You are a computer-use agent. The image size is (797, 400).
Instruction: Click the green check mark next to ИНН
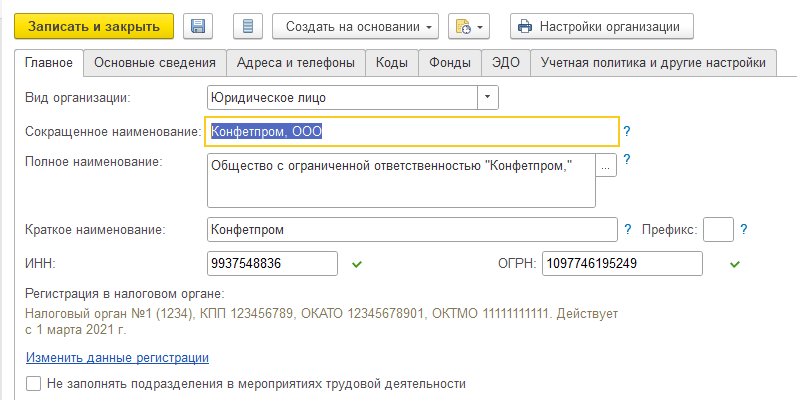pos(357,264)
